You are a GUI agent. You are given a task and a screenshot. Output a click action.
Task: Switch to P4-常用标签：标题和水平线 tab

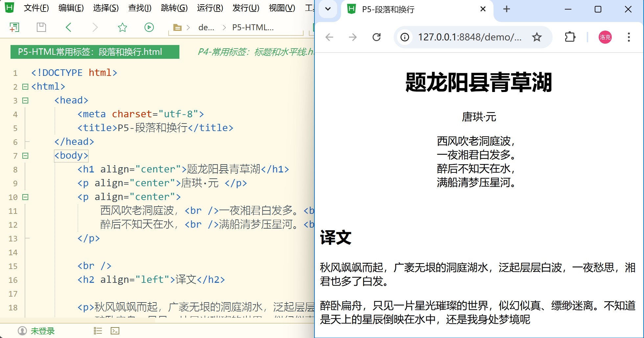[256, 52]
